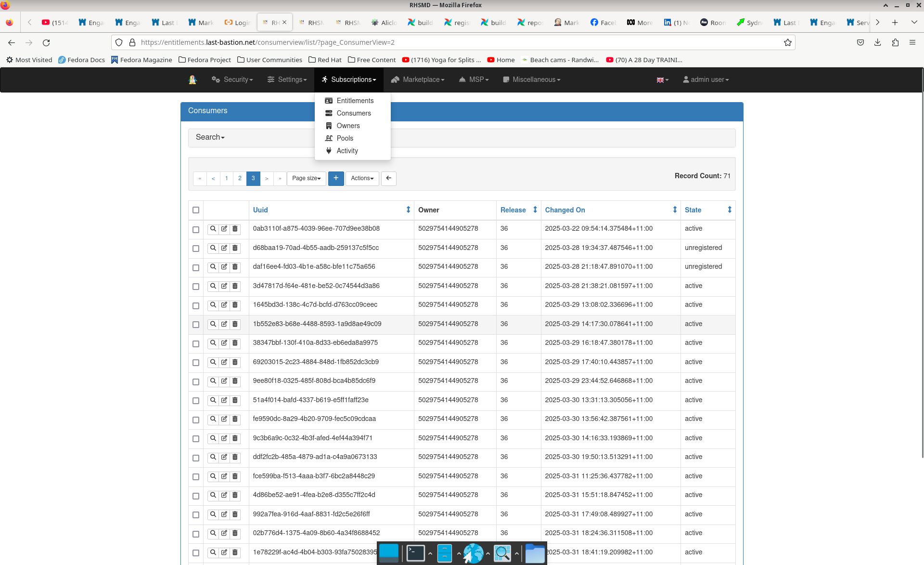This screenshot has width=924, height=565.
Task: Delete consumer daf16ee4 via trash icon
Action: coord(235,267)
